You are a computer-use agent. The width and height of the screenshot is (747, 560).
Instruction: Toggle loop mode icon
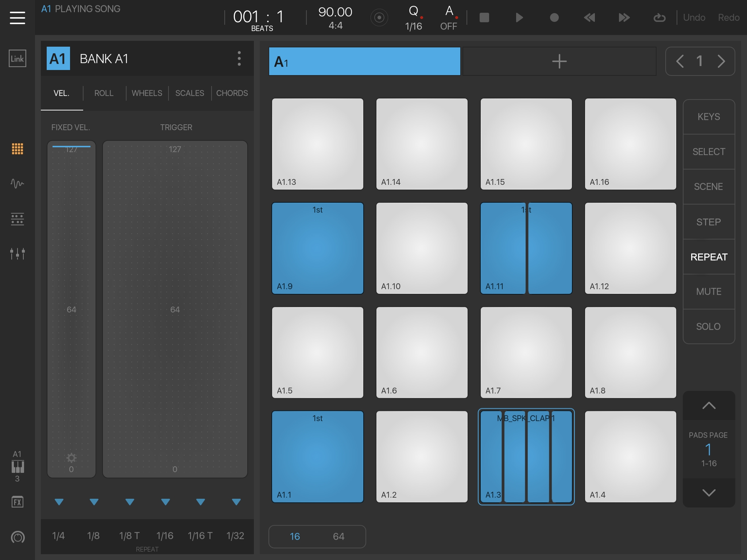659,17
